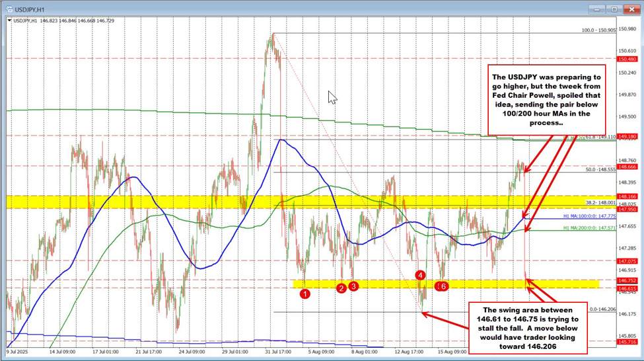Click the 149.500 price axis label

(x=627, y=117)
